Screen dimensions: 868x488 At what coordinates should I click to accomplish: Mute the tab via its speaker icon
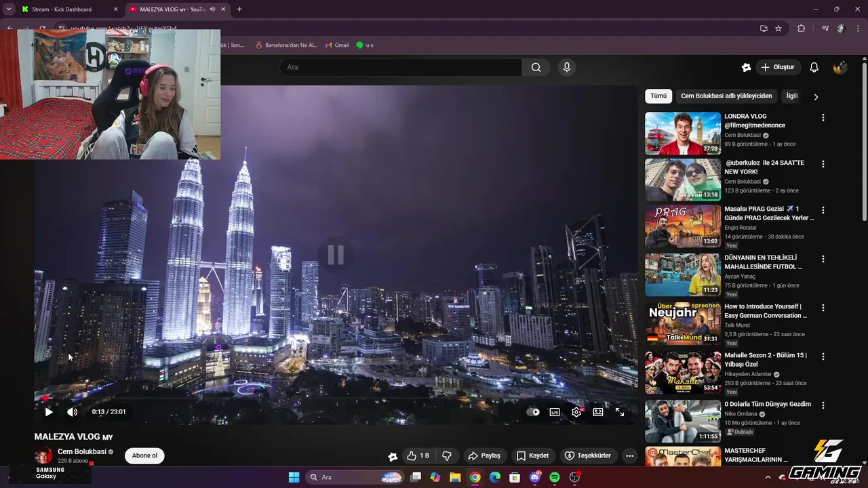point(212,9)
